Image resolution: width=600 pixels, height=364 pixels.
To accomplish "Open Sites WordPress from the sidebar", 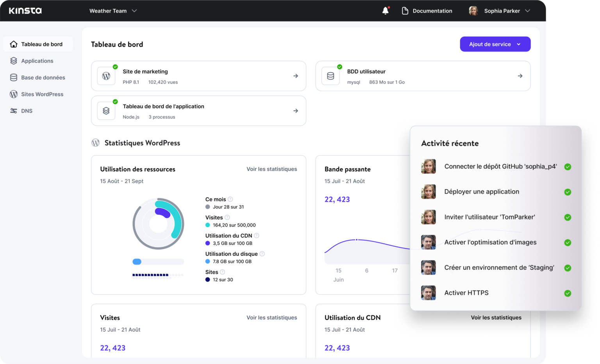I will [x=13, y=94].
